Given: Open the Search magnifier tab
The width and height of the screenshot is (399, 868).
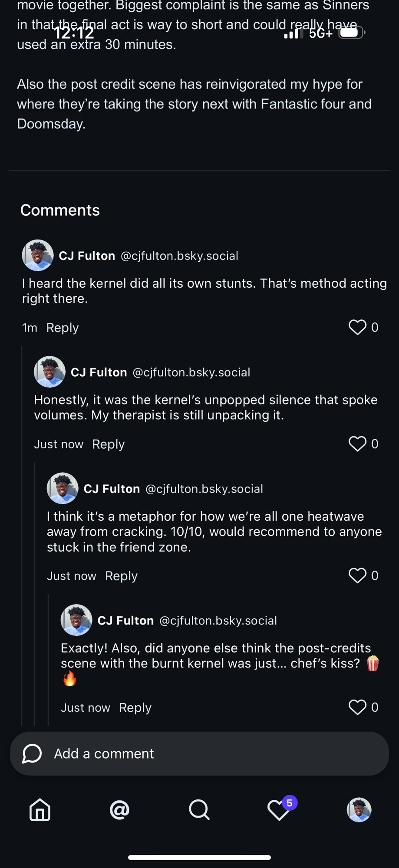Looking at the screenshot, I should pyautogui.click(x=199, y=810).
